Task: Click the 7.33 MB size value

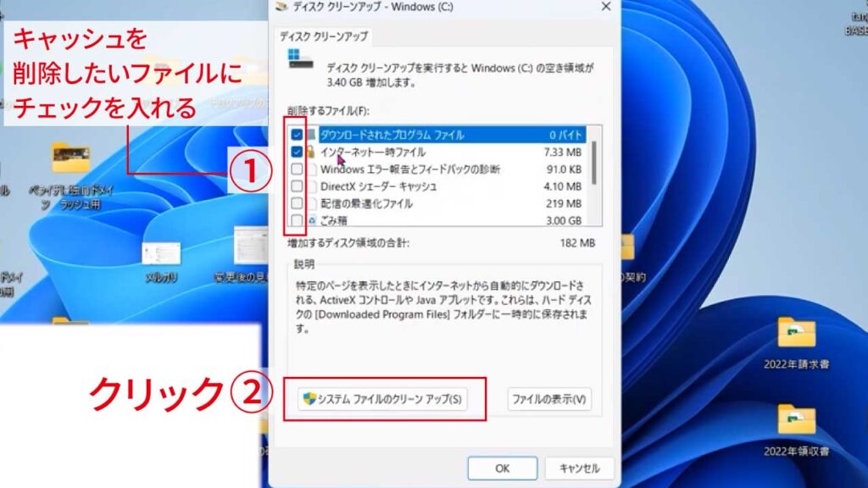Action: 563,152
